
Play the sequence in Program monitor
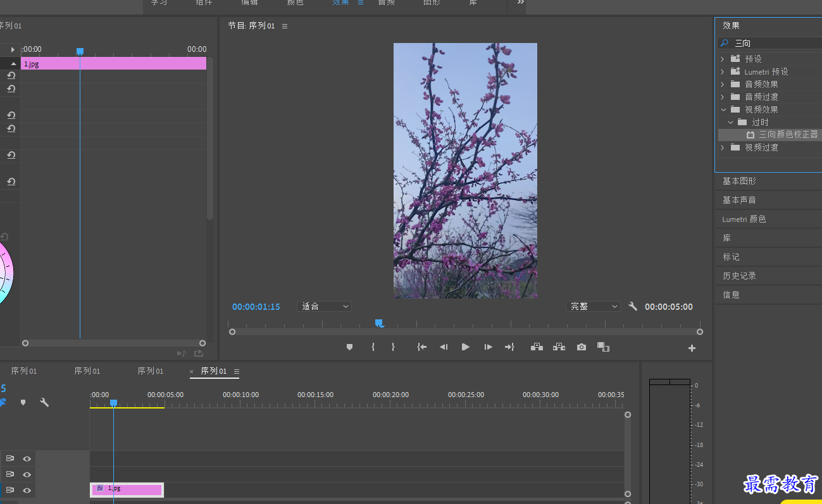[466, 347]
